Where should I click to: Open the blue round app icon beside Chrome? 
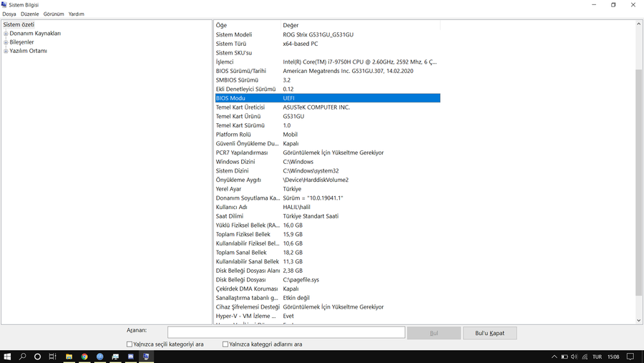coord(99,357)
